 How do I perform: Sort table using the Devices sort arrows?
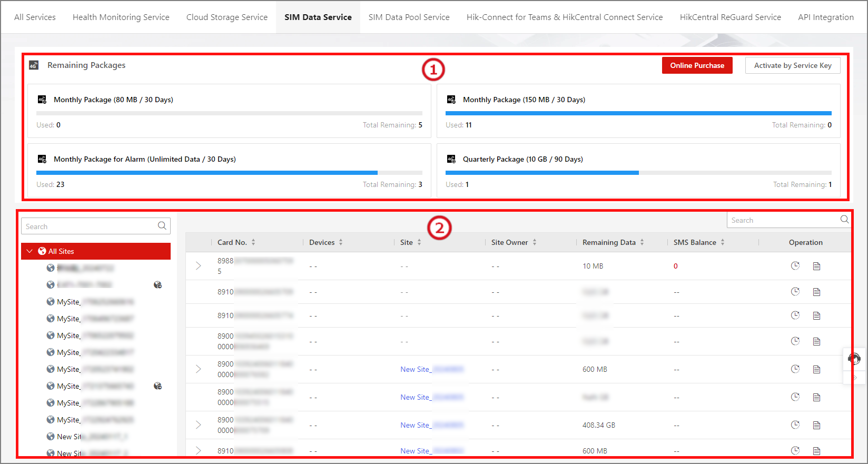click(x=341, y=242)
